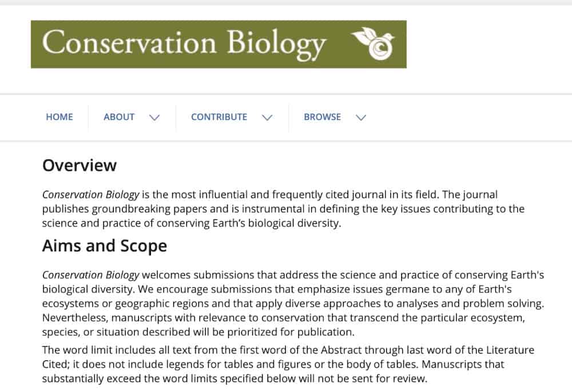Expand the chevron next to BROWSE
This screenshot has width=572, height=392.
click(x=361, y=117)
